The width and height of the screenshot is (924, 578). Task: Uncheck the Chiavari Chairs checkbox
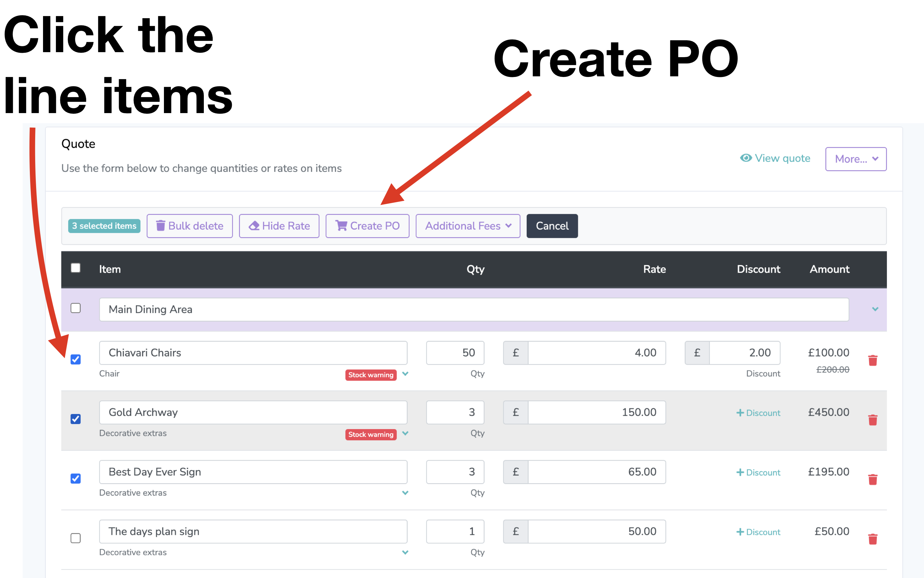click(x=76, y=359)
